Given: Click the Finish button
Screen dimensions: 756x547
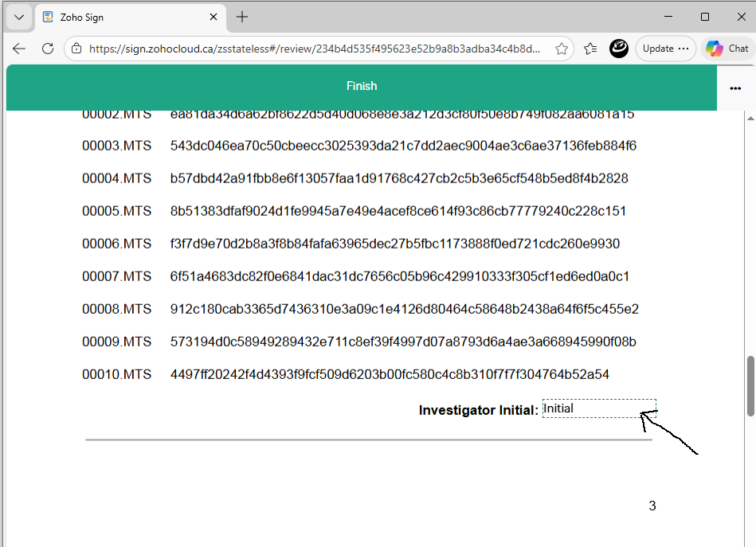Looking at the screenshot, I should [362, 85].
